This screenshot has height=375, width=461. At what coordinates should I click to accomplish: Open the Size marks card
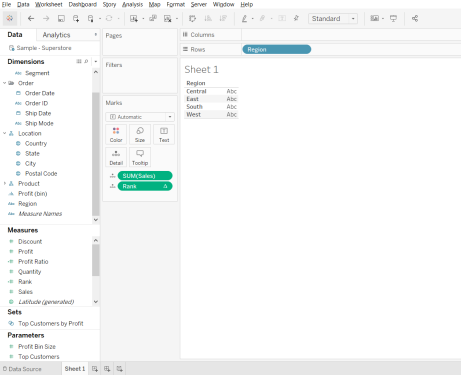coord(140,135)
